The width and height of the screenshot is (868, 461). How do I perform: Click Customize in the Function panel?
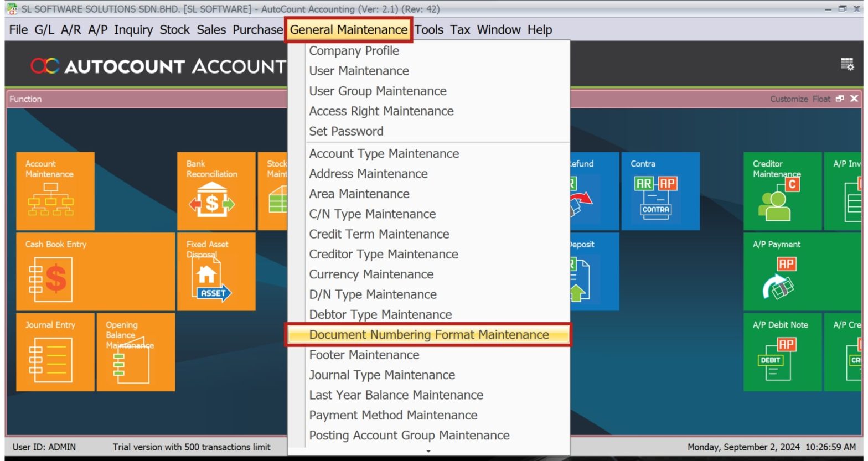tap(789, 99)
